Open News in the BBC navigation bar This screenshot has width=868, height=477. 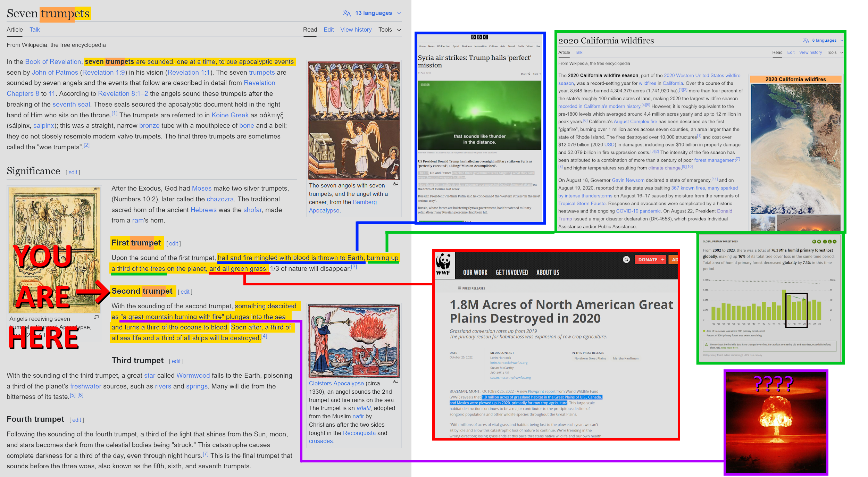[431, 46]
